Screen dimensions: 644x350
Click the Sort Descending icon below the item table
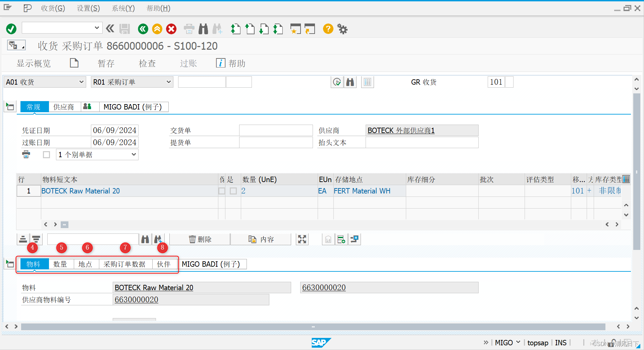[36, 239]
